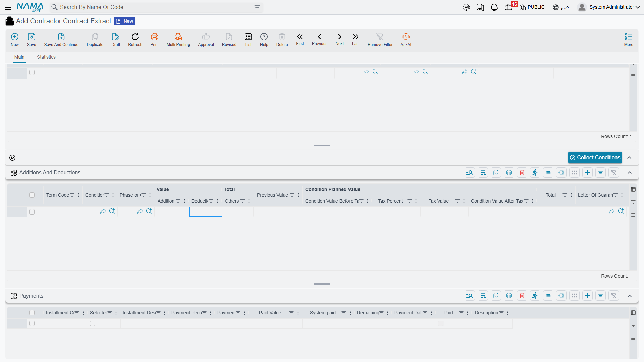Click the Deduction cell in row 1
644x362 pixels.
(x=206, y=212)
